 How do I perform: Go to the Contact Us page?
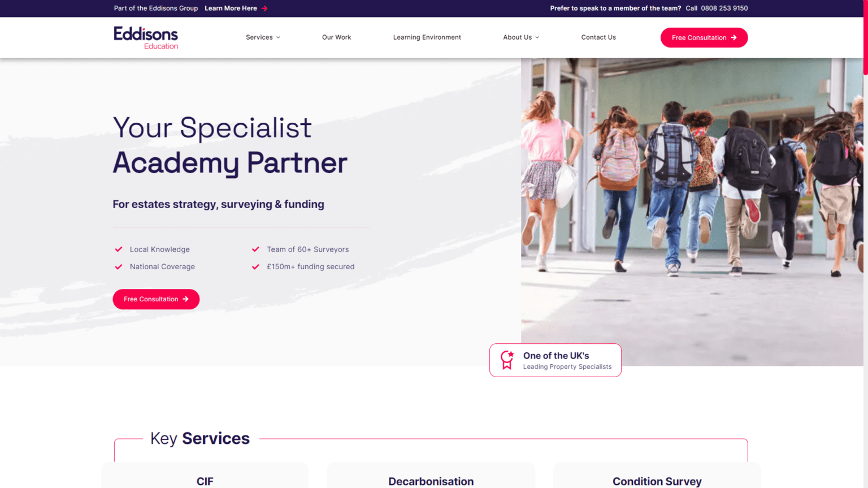pyautogui.click(x=598, y=37)
